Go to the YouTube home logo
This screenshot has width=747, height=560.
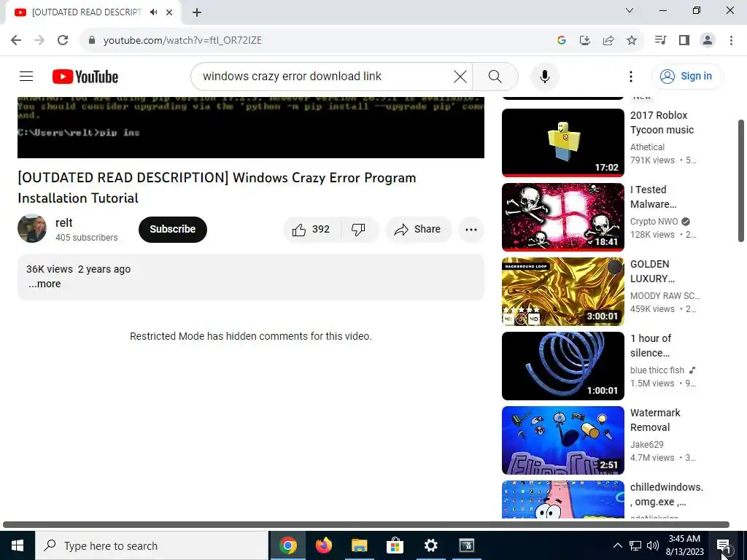85,77
